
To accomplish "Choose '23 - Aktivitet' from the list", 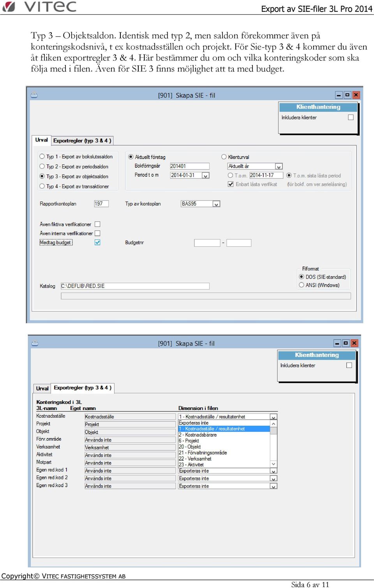I will (x=224, y=464).
